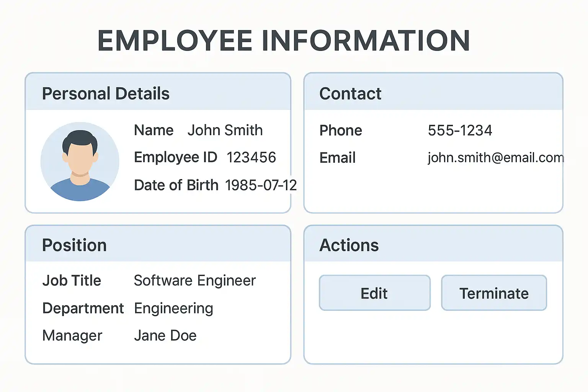Select the Engineering department value
Screen dimensions: 588x392
pos(173,309)
